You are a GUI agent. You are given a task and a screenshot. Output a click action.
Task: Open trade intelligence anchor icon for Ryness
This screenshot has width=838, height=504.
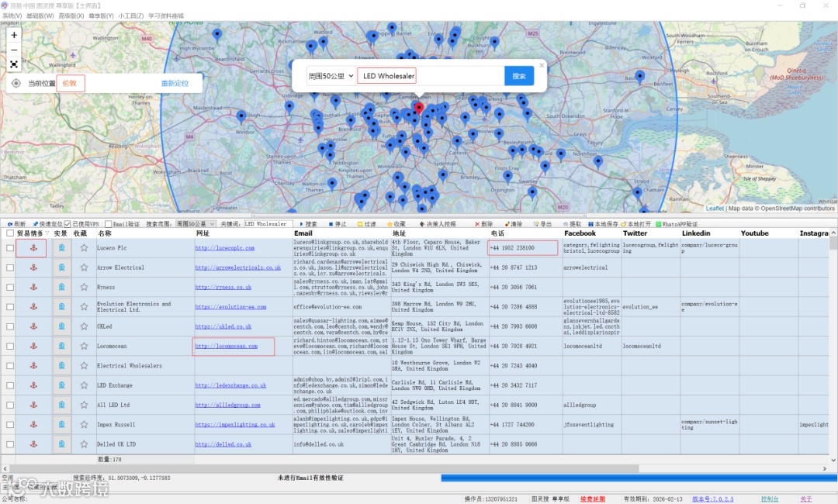click(x=33, y=287)
